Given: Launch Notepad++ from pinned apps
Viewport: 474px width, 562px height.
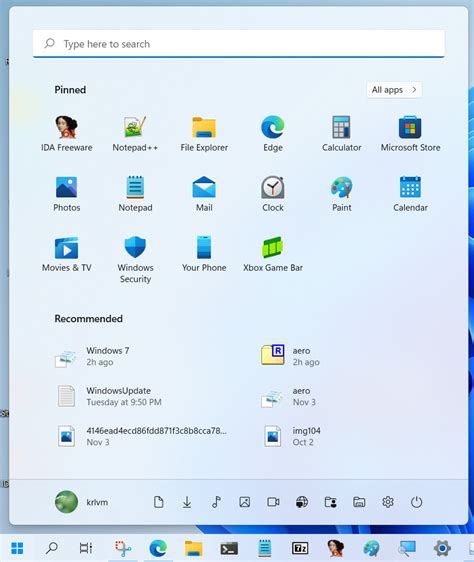Looking at the screenshot, I should pos(135,133).
